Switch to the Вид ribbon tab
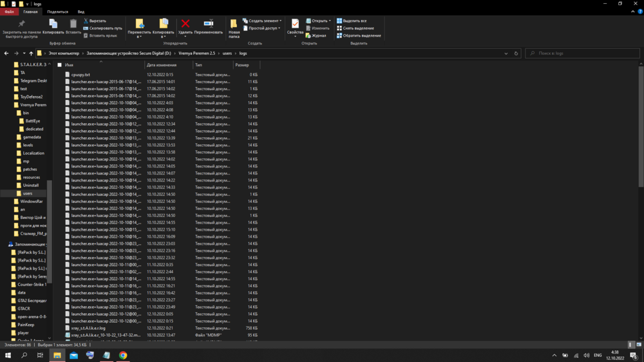This screenshot has height=362, width=644. coord(80,12)
